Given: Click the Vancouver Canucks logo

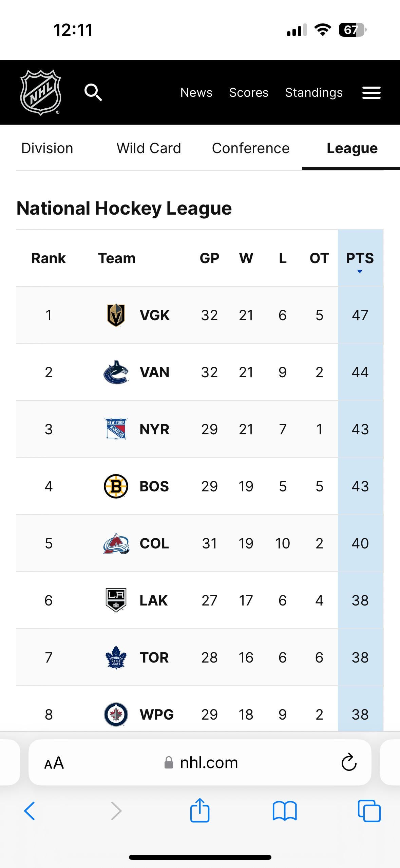Looking at the screenshot, I should [116, 372].
